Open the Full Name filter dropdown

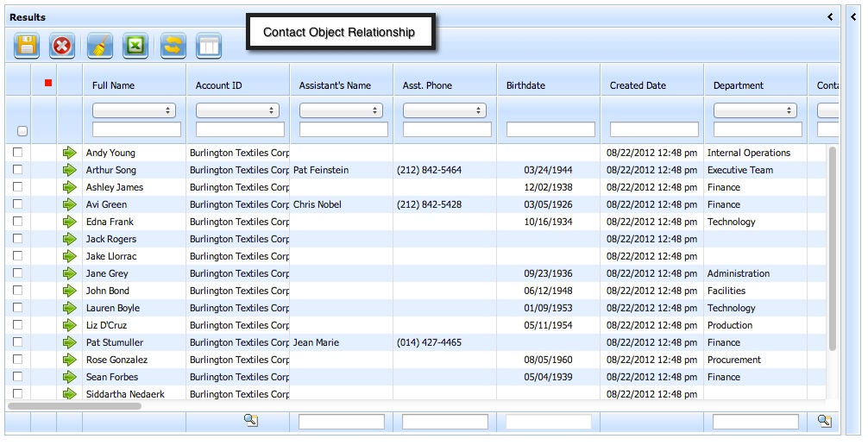click(134, 110)
